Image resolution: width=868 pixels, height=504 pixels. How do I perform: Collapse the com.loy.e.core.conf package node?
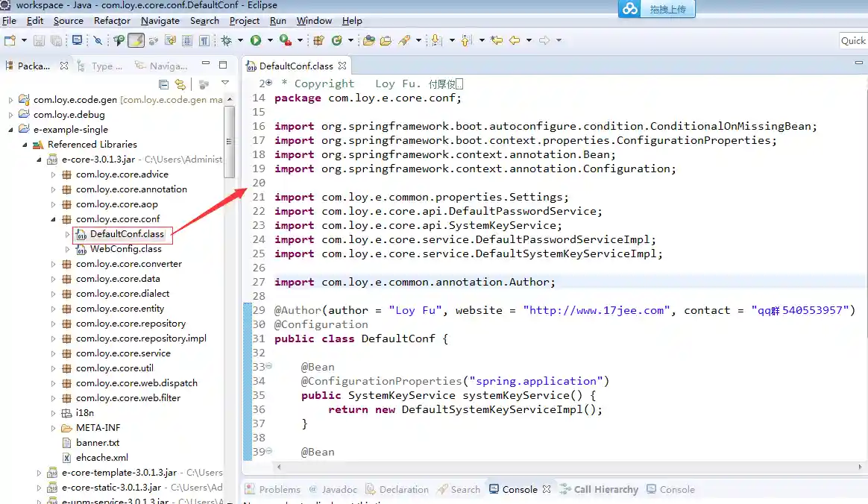[x=54, y=219]
